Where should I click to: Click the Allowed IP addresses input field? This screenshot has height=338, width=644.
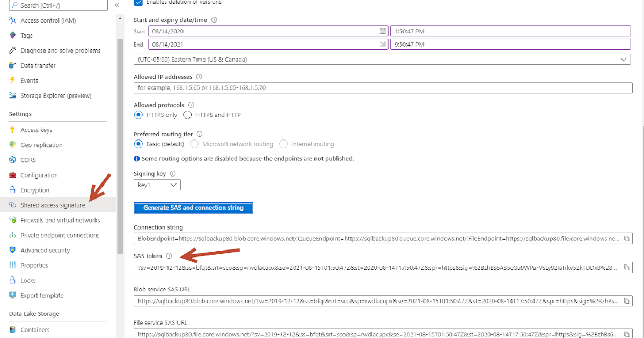376,87
